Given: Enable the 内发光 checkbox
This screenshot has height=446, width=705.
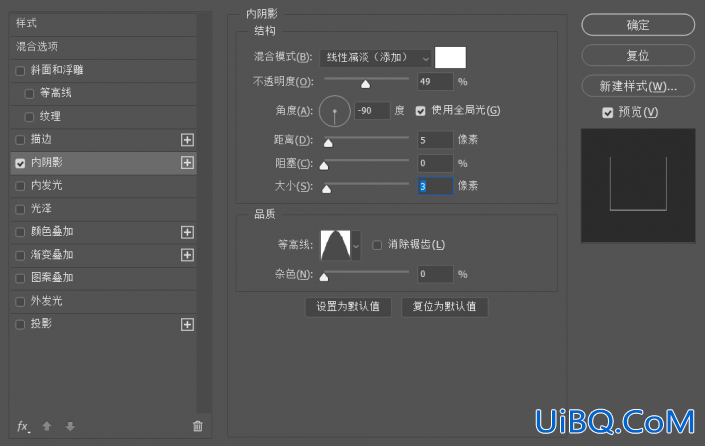Looking at the screenshot, I should point(20,186).
